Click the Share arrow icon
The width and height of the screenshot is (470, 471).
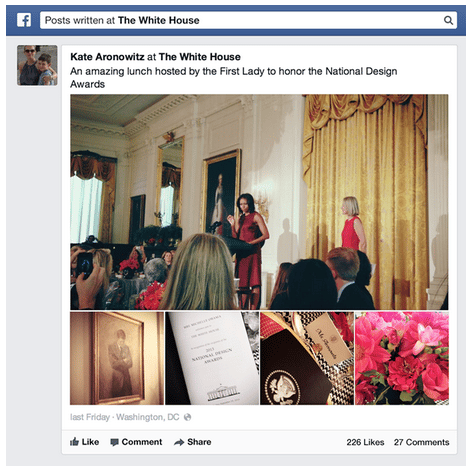(x=179, y=442)
